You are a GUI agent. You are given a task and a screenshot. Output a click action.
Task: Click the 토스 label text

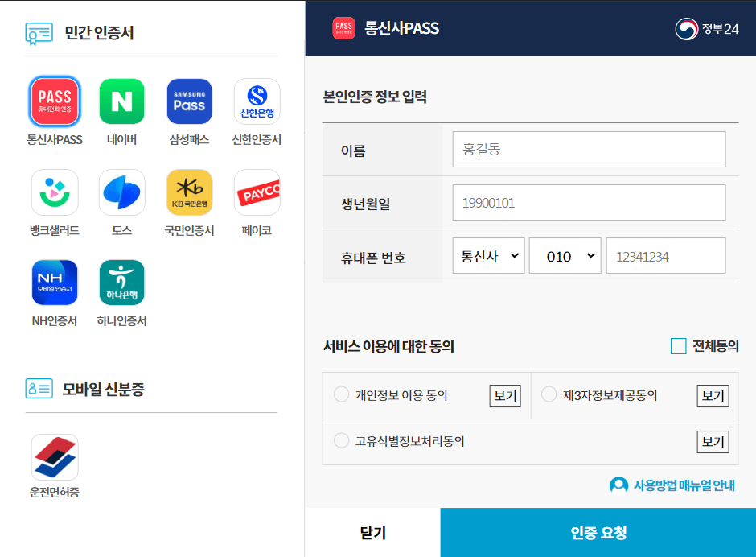coord(122,231)
